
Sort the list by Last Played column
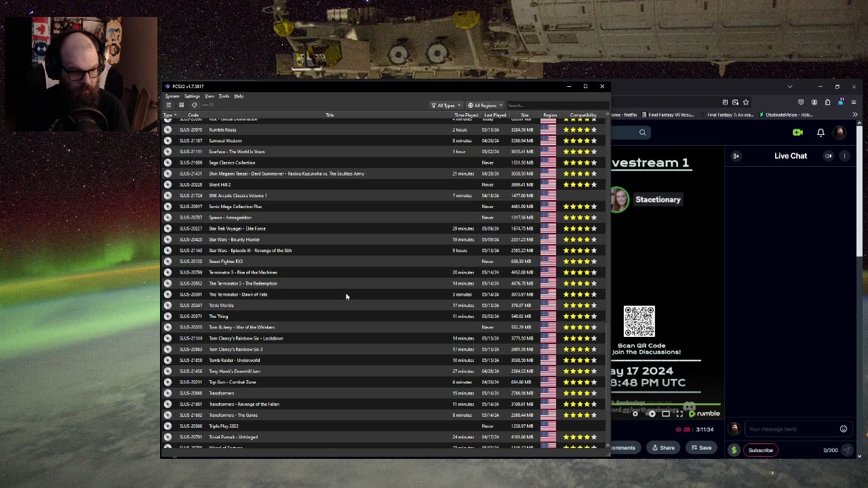[x=495, y=115]
